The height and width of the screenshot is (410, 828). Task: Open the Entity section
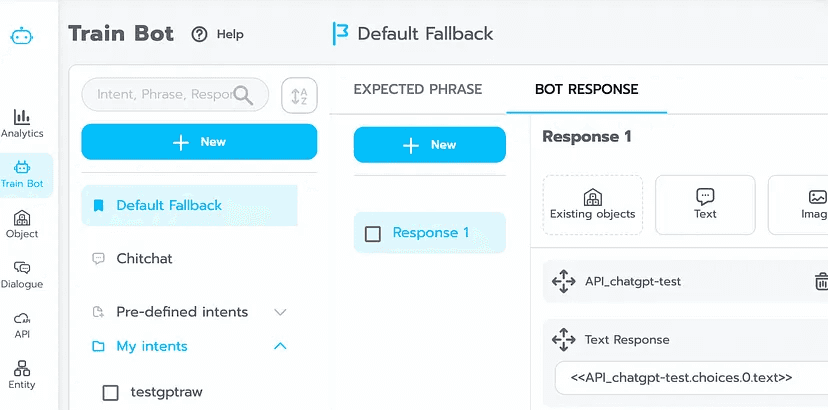click(22, 375)
